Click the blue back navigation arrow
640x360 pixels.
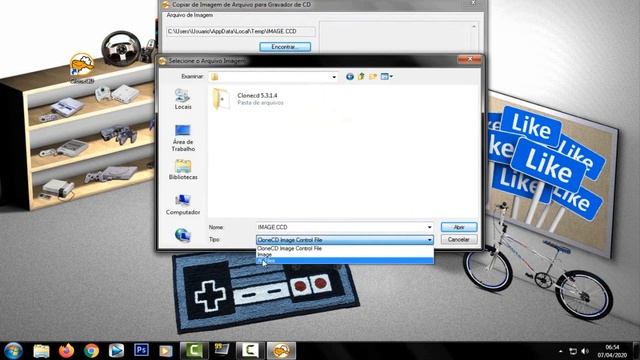tap(350, 77)
